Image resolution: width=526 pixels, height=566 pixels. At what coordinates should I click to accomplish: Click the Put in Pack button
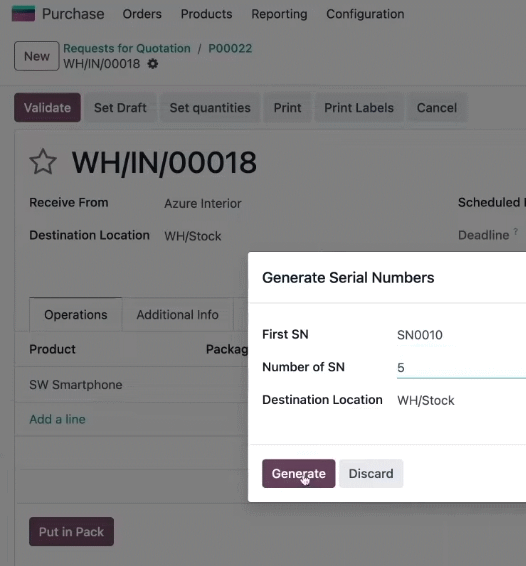tap(71, 532)
